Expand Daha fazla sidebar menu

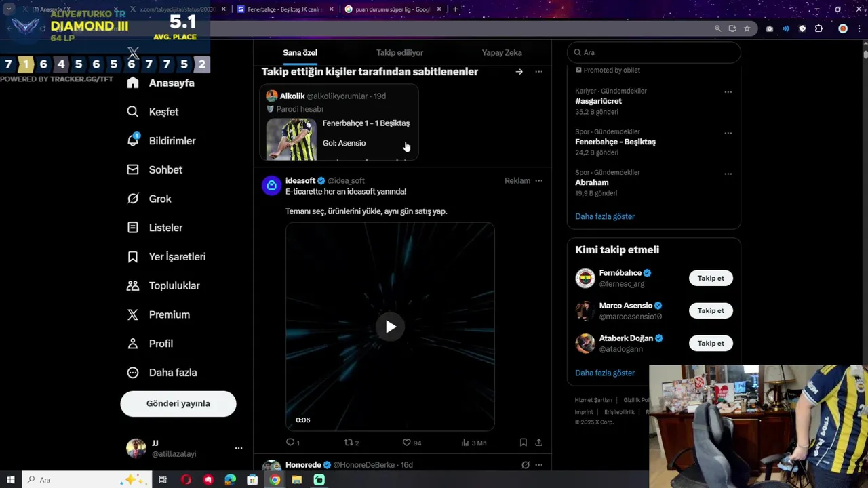[x=161, y=373]
